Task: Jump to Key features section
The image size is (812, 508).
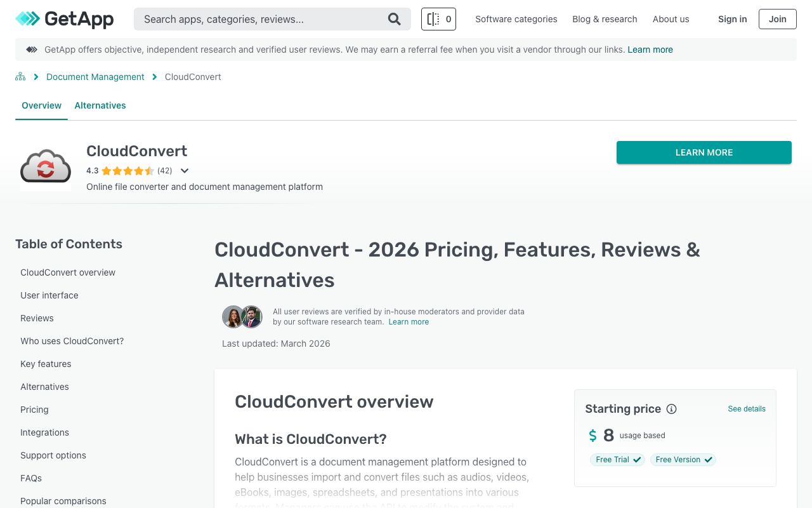Action: [46, 364]
